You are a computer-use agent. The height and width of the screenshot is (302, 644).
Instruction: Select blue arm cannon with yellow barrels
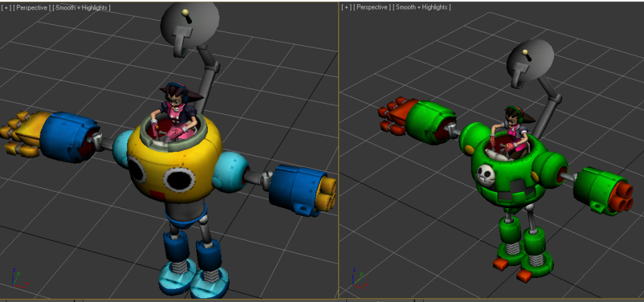[x=302, y=189]
